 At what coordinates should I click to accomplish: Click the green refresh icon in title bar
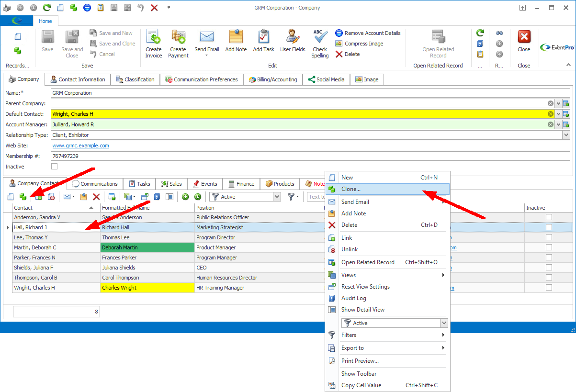pos(47,8)
